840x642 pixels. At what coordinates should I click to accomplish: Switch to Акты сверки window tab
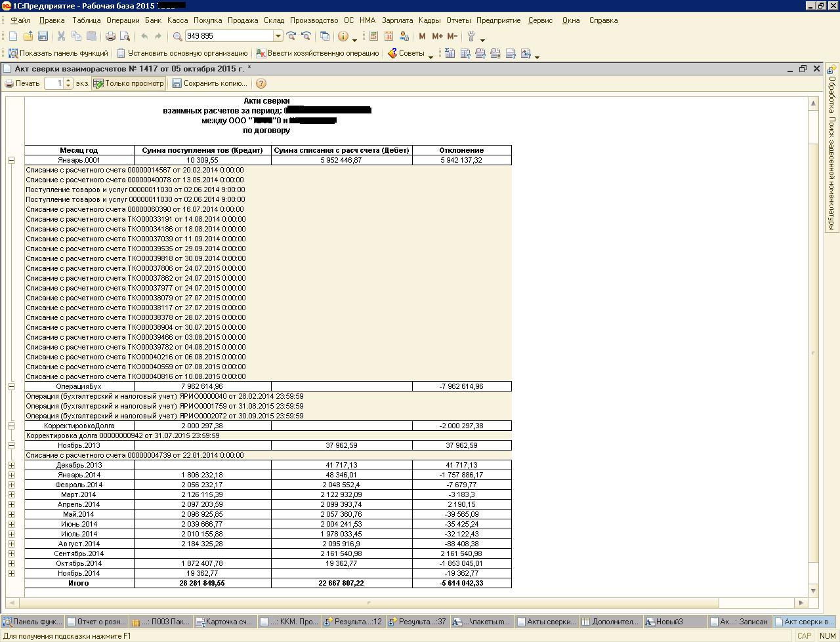click(x=546, y=622)
